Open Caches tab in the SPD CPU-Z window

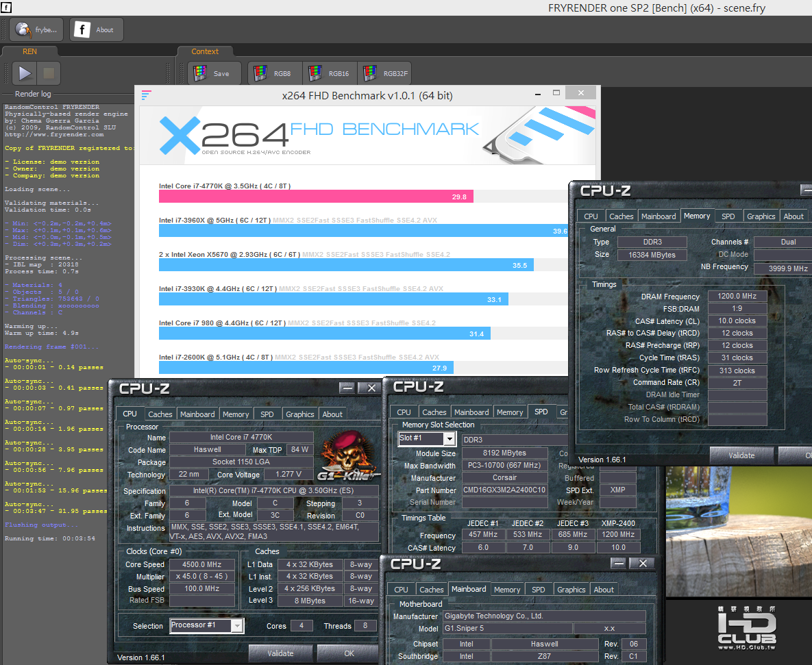tap(434, 412)
